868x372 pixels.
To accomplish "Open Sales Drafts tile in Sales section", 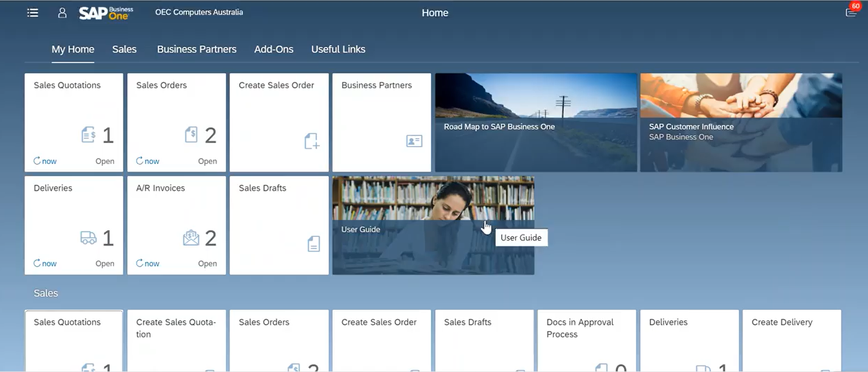I will [484, 341].
